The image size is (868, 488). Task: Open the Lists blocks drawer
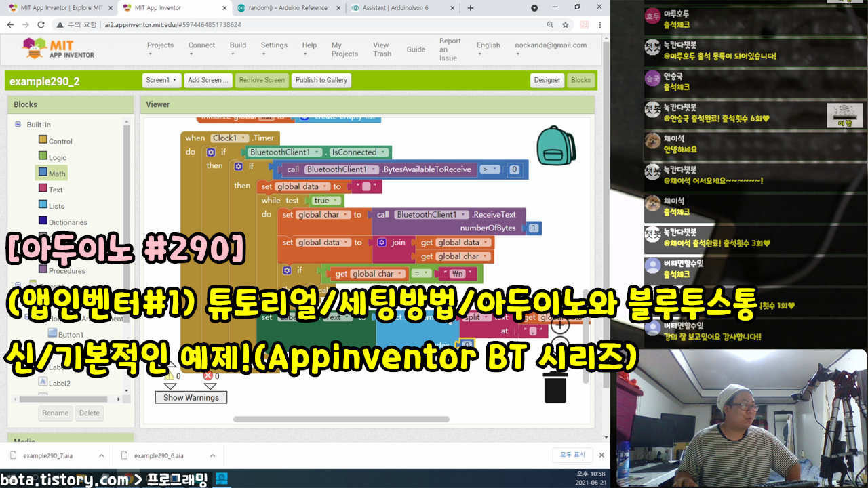click(52, 206)
